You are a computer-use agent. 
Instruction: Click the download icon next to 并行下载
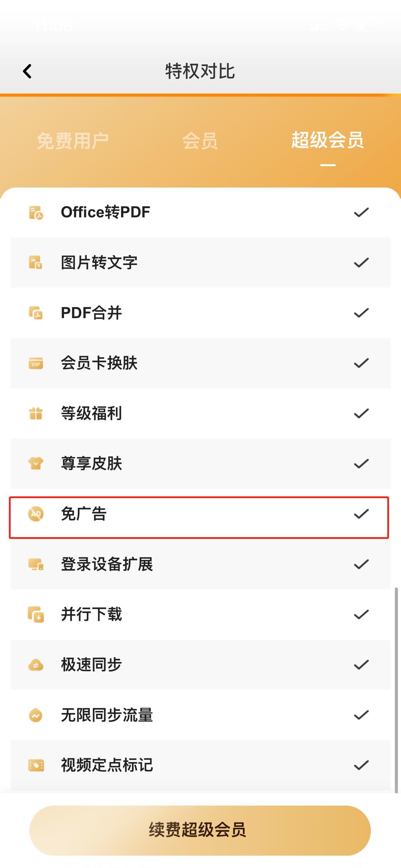click(x=35, y=614)
